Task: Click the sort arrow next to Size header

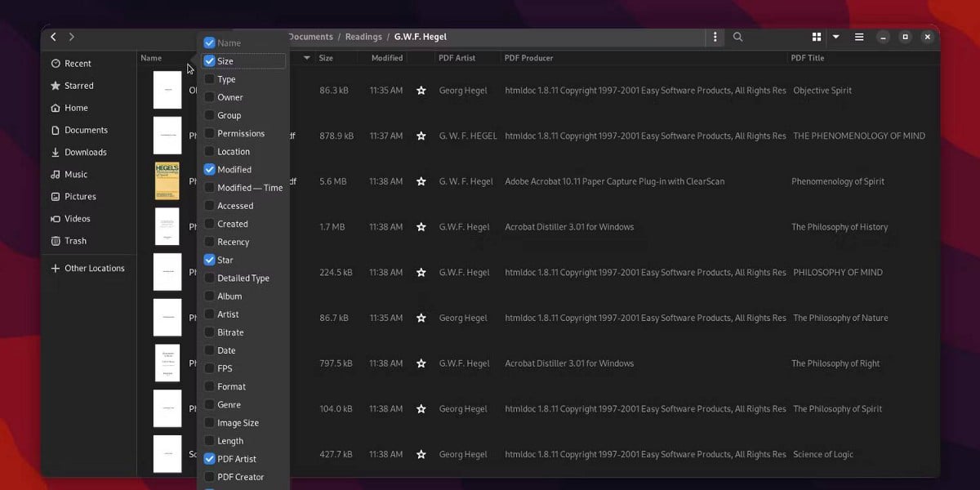Action: tap(306, 57)
